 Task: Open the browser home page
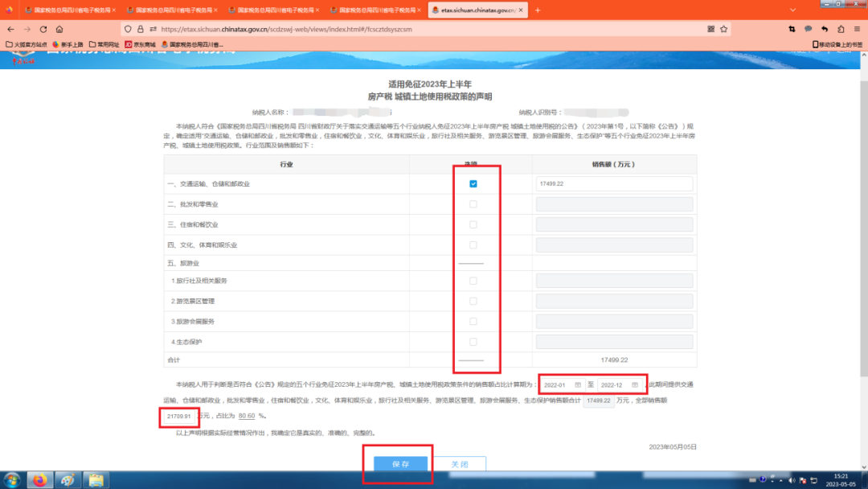pyautogui.click(x=59, y=29)
